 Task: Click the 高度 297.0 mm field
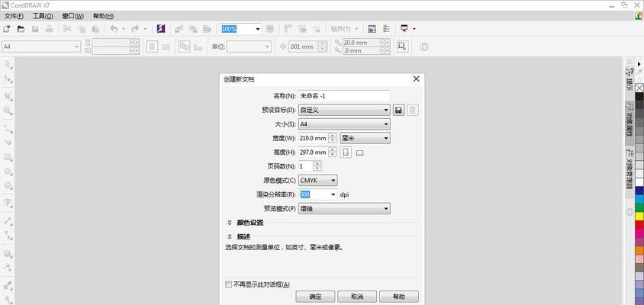(313, 152)
